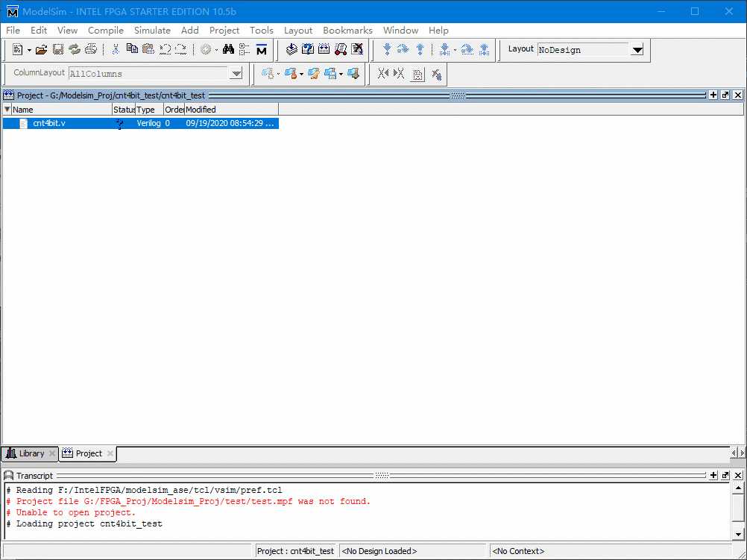The height and width of the screenshot is (560, 747).
Task: Open the Help menu
Action: 438,30
